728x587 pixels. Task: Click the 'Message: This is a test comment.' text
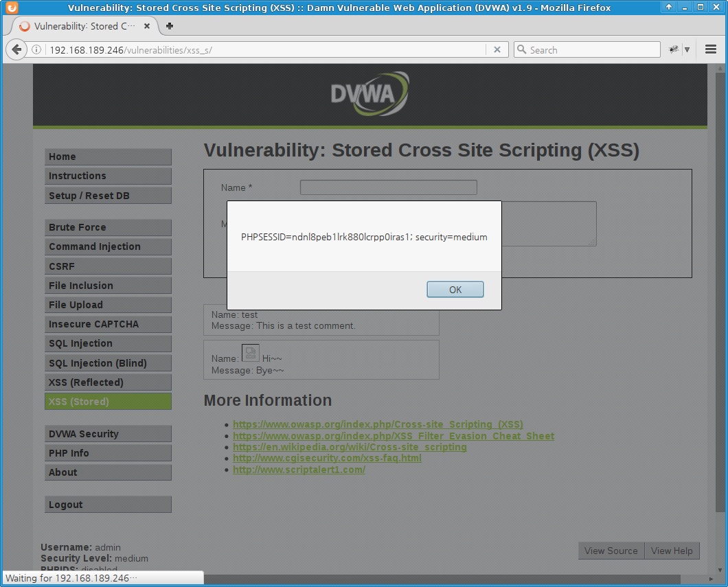point(283,325)
